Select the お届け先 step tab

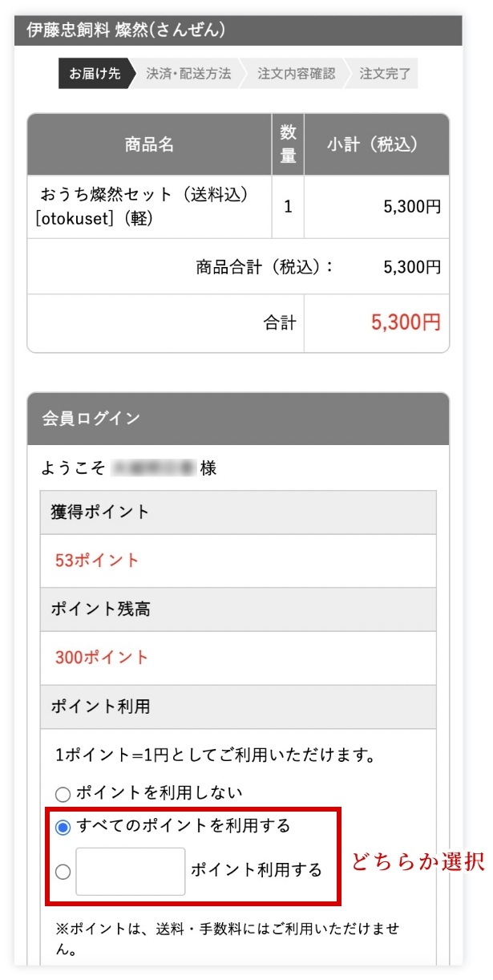(x=94, y=74)
